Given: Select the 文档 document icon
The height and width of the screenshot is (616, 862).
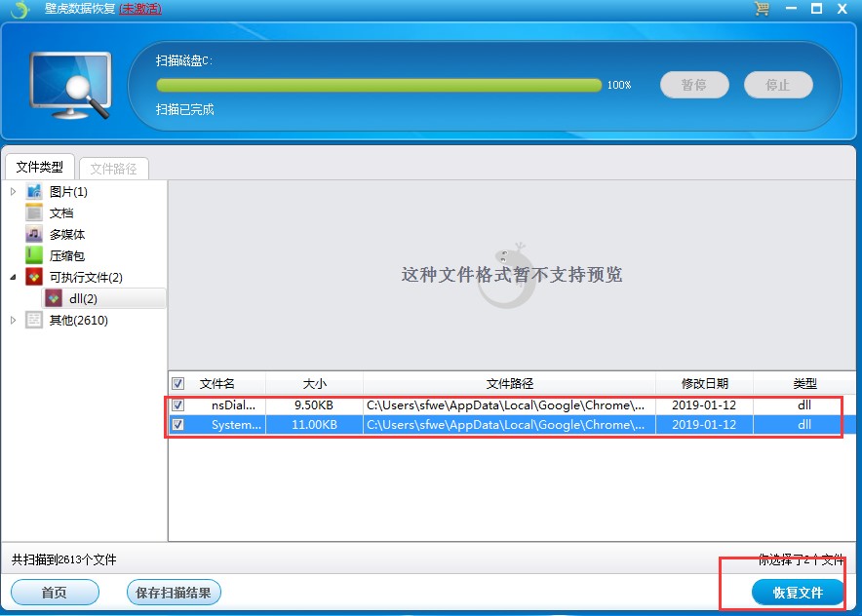Looking at the screenshot, I should coord(33,212).
